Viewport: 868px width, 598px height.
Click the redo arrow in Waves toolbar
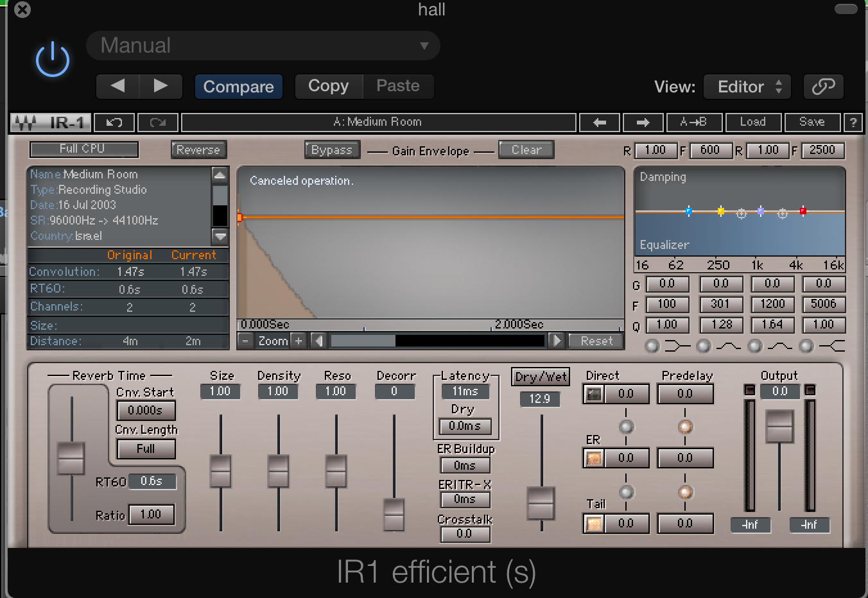tap(157, 122)
